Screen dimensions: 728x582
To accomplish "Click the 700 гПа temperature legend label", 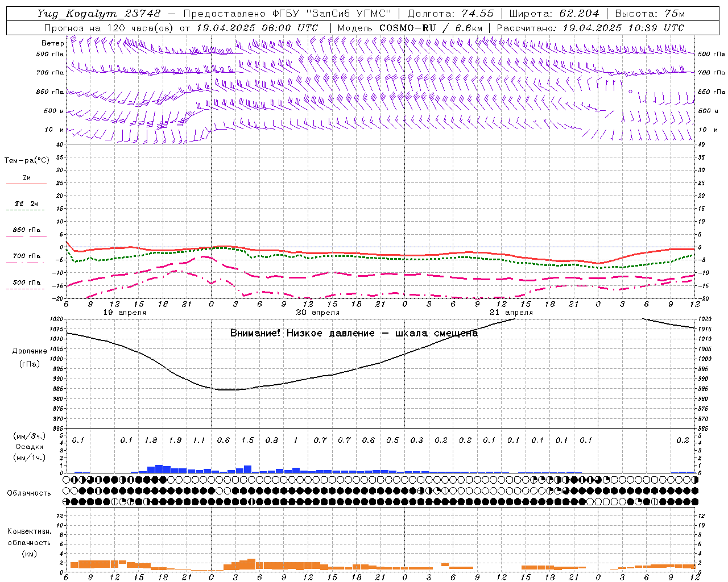I will click(26, 256).
